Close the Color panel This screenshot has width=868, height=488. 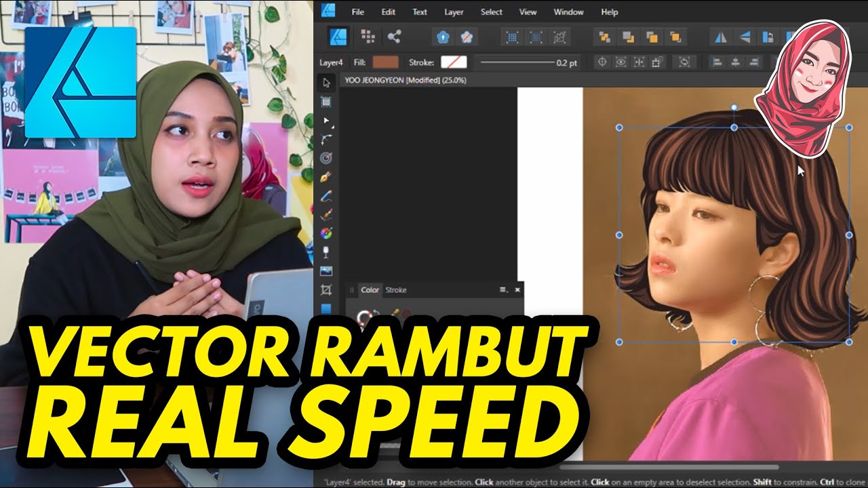(517, 290)
